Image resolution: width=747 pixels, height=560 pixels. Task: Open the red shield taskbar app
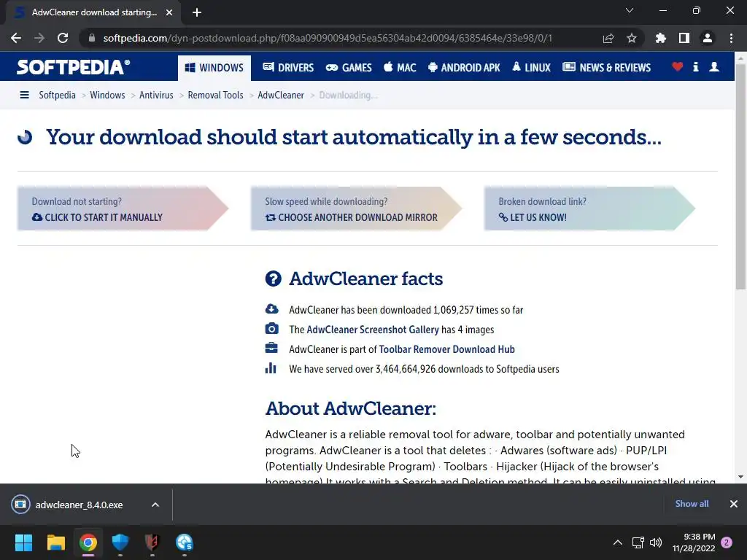coord(152,542)
